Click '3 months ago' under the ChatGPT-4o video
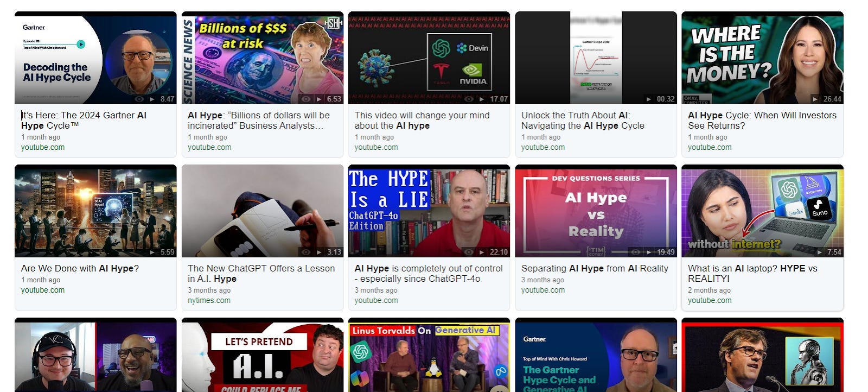 click(x=376, y=290)
